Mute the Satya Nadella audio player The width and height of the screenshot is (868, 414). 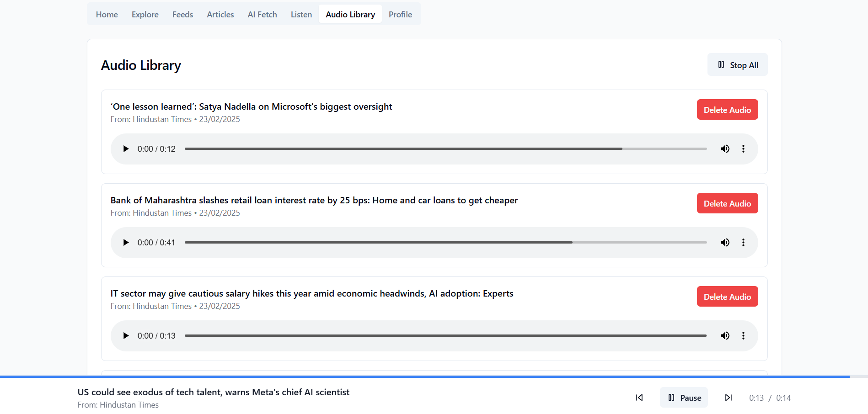point(725,149)
